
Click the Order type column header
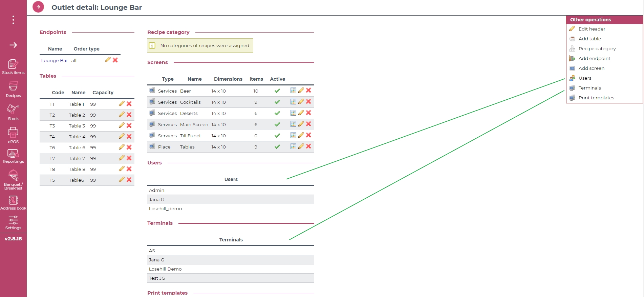(x=87, y=49)
